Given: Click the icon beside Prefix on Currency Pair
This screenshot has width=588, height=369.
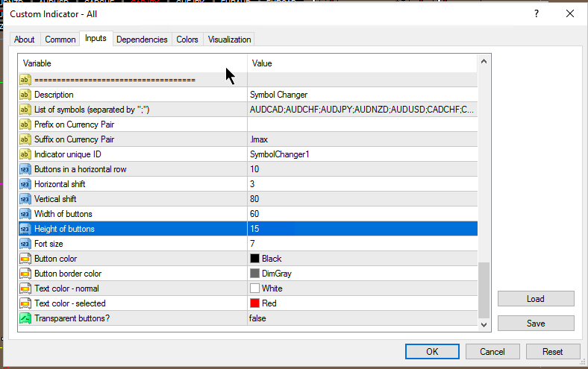Looking at the screenshot, I should (25, 124).
